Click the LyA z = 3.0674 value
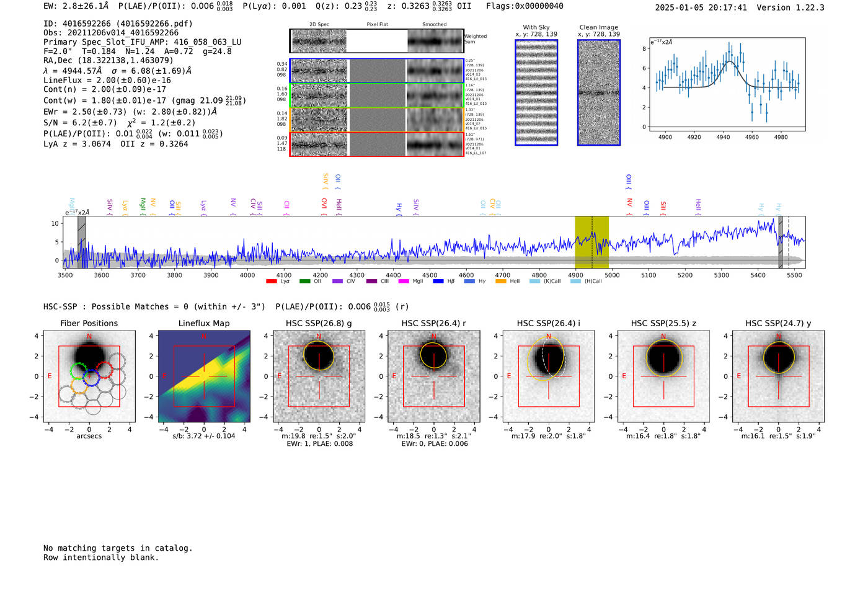Viewport: 868px width, 591px height. [x=77, y=144]
